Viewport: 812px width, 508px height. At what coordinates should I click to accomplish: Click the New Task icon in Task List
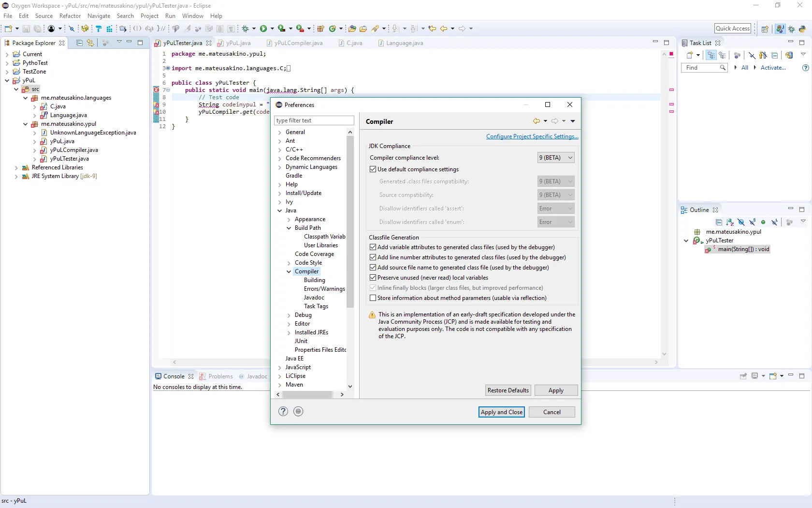pyautogui.click(x=690, y=55)
